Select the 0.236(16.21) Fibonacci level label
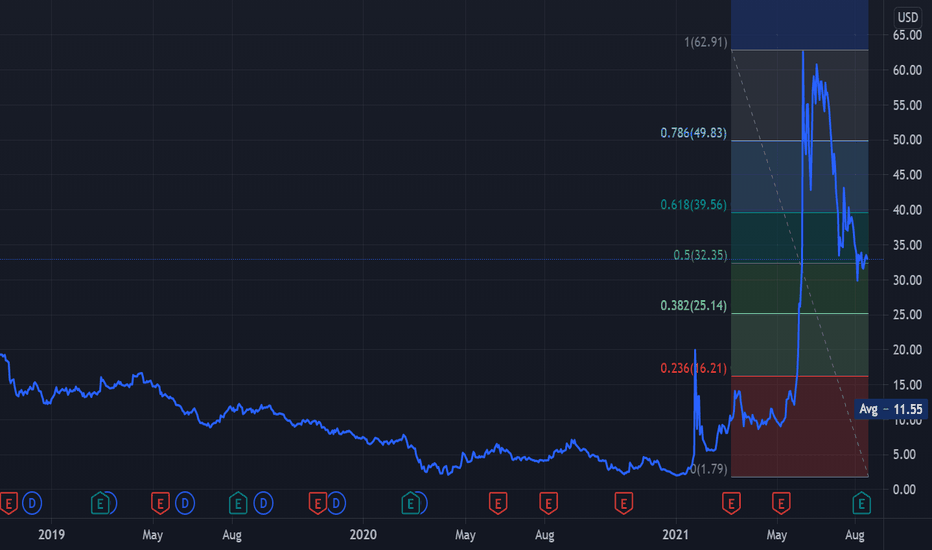 [694, 369]
